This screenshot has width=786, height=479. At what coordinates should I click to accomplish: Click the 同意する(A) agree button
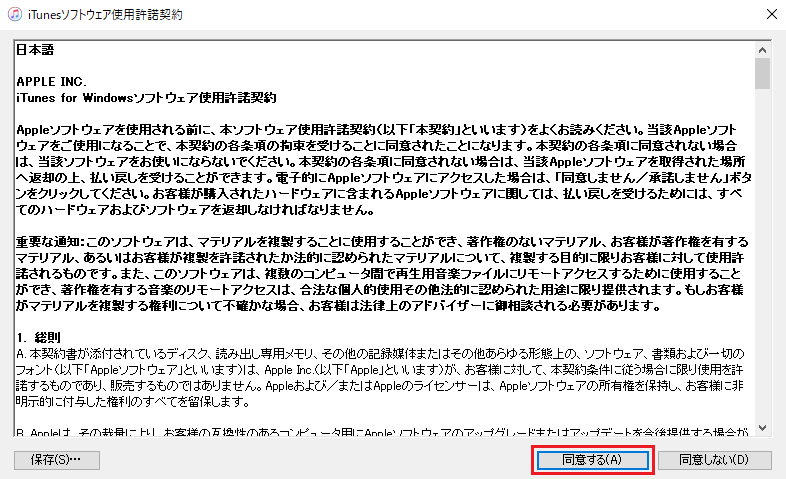pos(593,460)
